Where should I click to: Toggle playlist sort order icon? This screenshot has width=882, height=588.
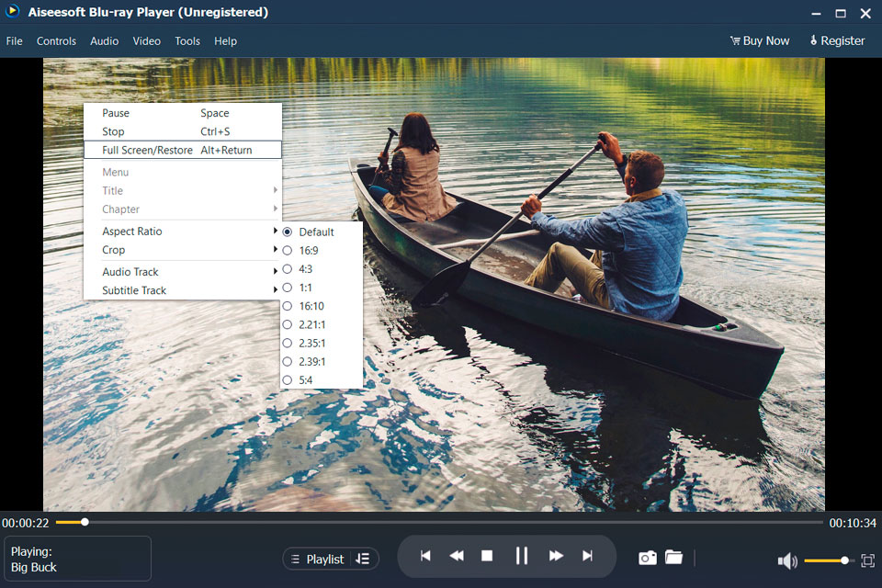click(363, 559)
